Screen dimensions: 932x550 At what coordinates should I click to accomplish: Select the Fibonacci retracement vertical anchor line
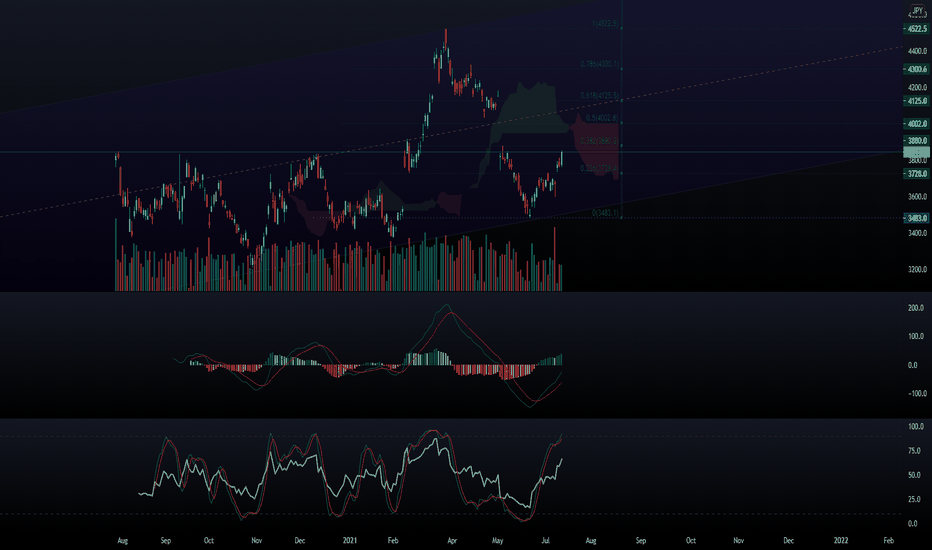(622, 109)
